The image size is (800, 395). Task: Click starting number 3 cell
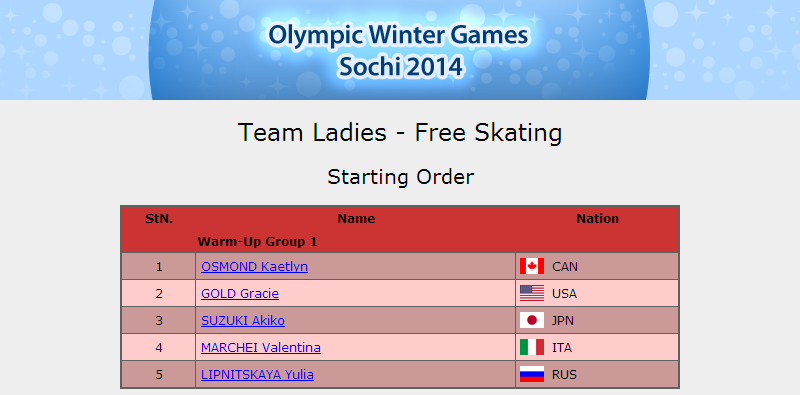(x=159, y=320)
